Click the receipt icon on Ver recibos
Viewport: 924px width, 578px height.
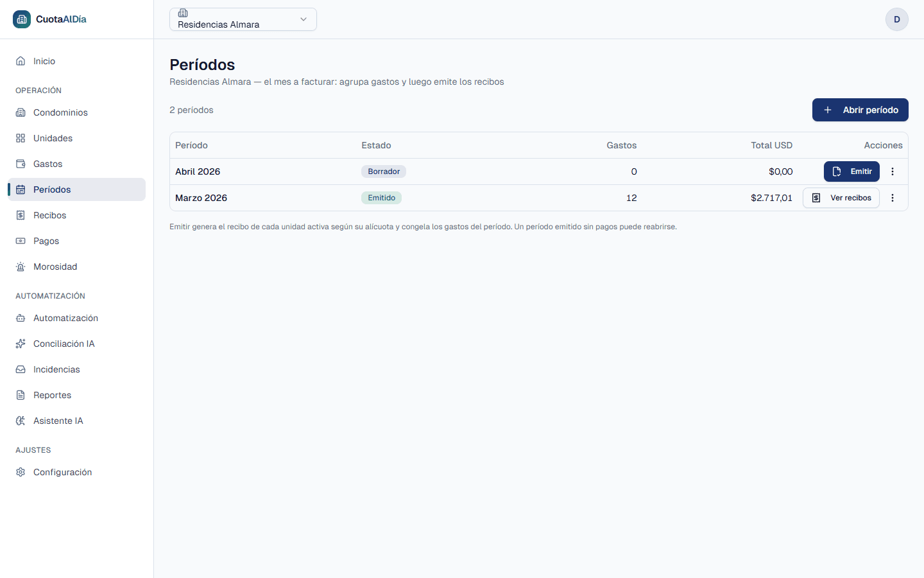click(816, 198)
